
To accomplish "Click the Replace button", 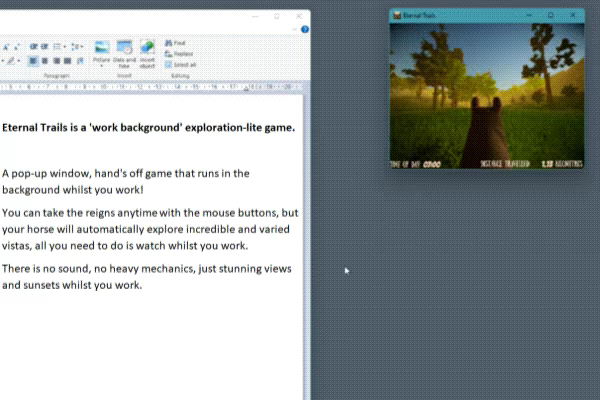I will coord(179,54).
